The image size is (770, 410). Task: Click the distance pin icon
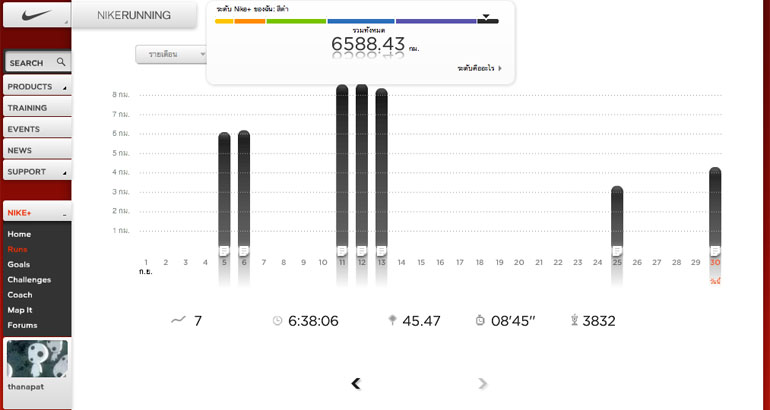[391, 321]
